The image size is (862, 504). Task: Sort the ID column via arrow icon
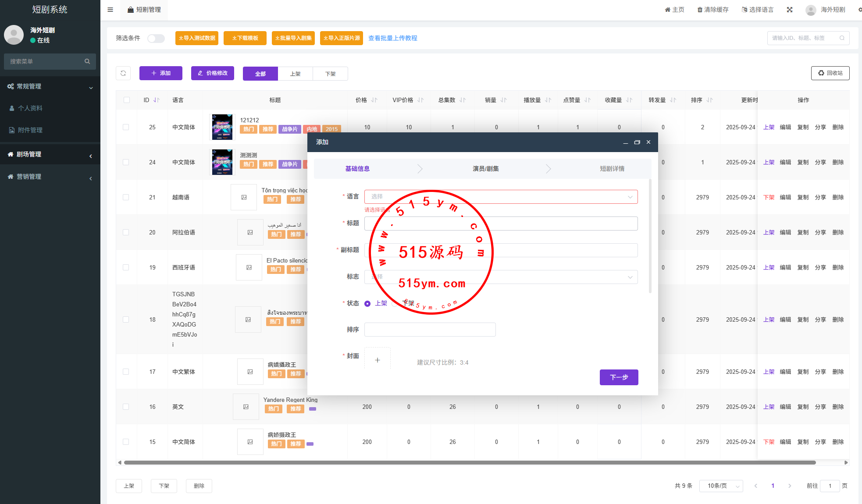click(x=157, y=100)
